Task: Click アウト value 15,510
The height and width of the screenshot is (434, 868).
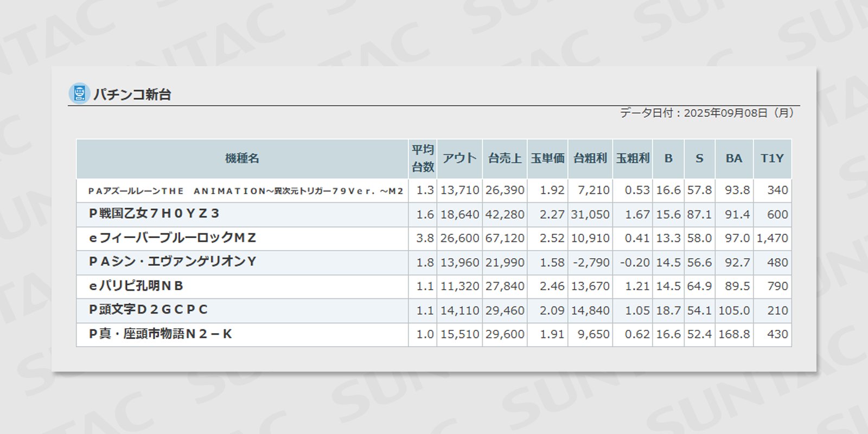Action: coord(459,334)
